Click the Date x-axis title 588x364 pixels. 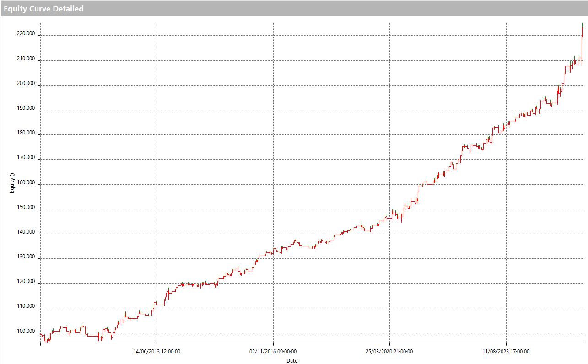[292, 361]
